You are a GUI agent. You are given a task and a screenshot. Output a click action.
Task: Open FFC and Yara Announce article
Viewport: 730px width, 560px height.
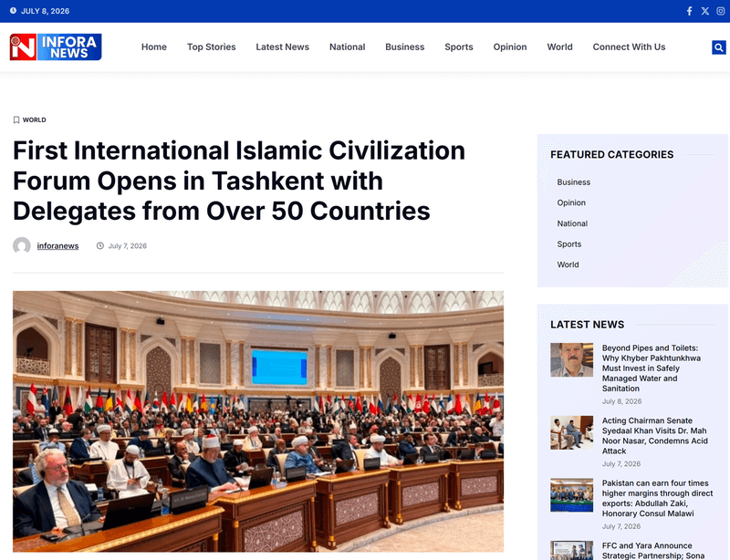653,551
